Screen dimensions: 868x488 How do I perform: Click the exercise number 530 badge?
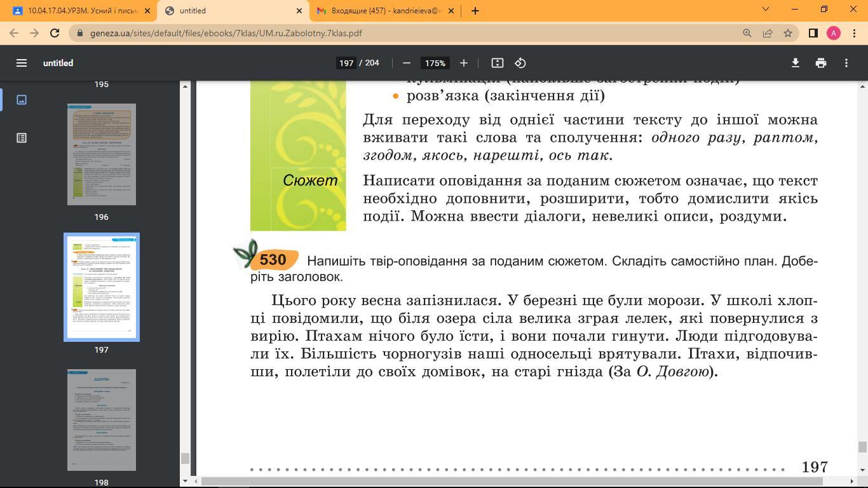(273, 259)
